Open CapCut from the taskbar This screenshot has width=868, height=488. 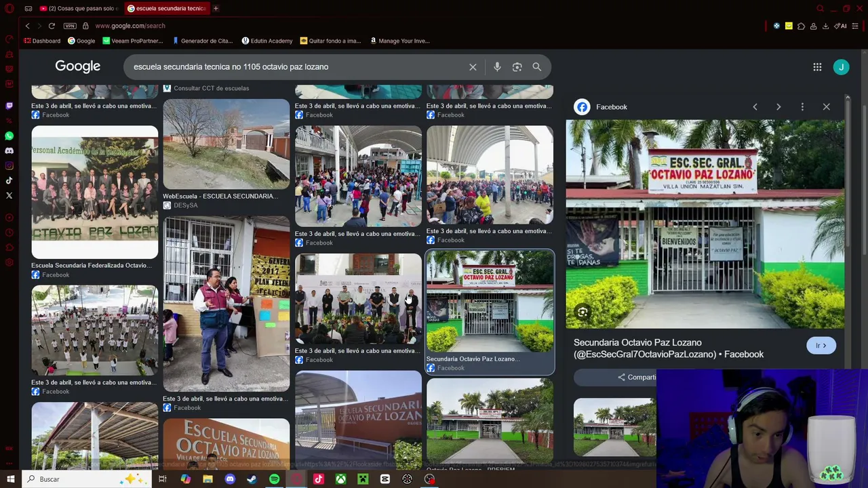pos(384,479)
